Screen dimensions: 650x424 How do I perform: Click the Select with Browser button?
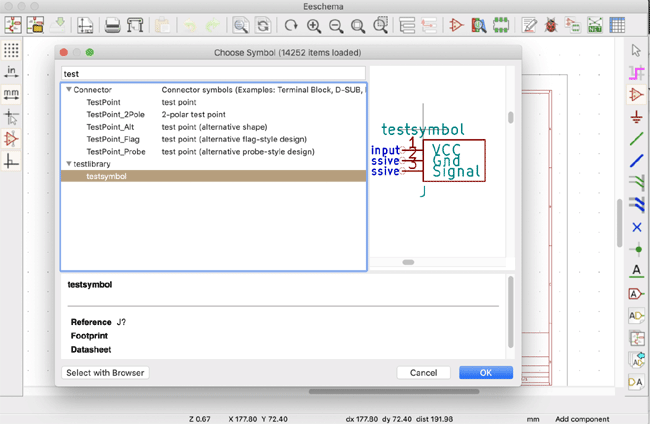point(105,373)
